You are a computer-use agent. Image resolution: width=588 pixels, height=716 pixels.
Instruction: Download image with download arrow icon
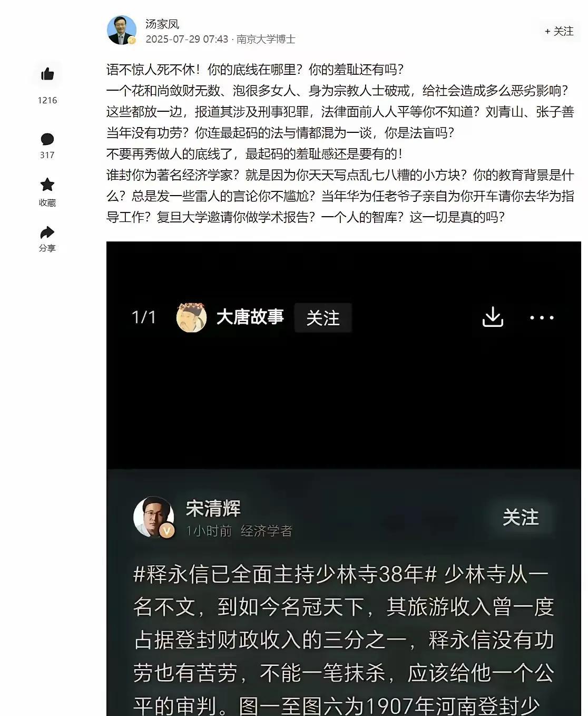[493, 317]
